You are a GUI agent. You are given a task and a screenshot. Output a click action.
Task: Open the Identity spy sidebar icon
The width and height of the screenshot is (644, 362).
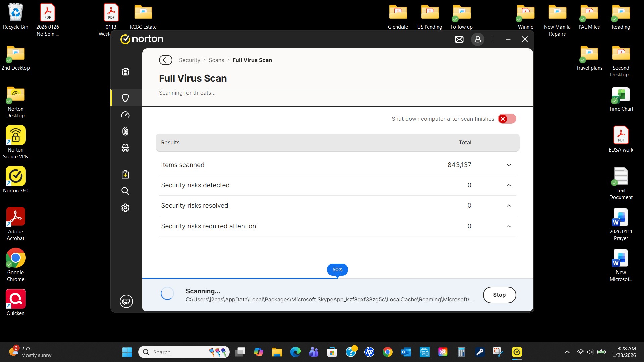[125, 148]
